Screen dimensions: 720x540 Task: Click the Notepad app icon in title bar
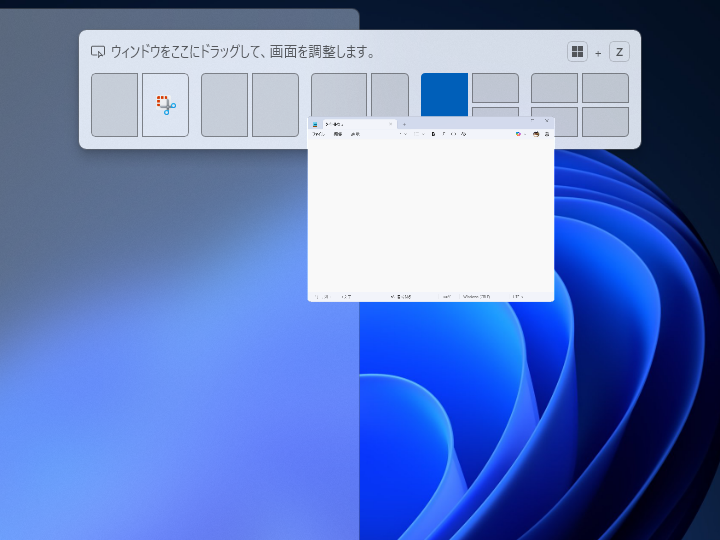[x=315, y=125]
